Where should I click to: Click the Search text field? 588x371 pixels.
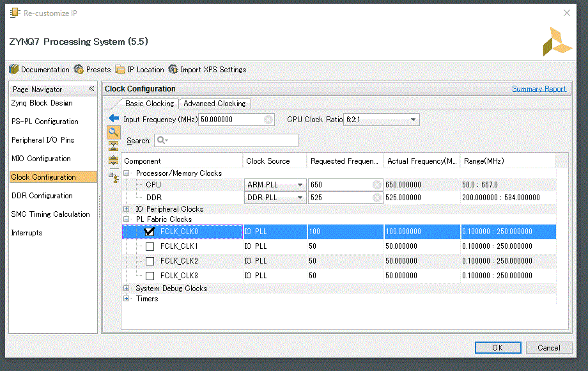point(226,140)
